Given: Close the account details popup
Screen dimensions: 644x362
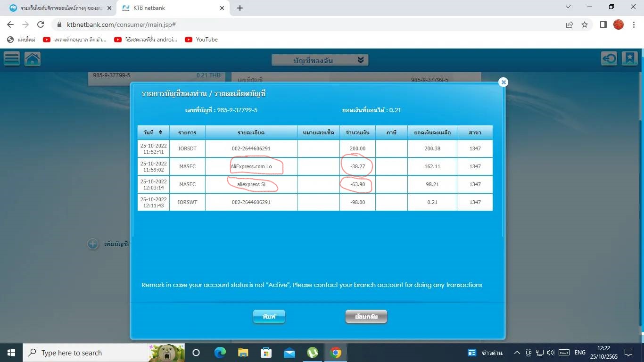Looking at the screenshot, I should pyautogui.click(x=504, y=82).
